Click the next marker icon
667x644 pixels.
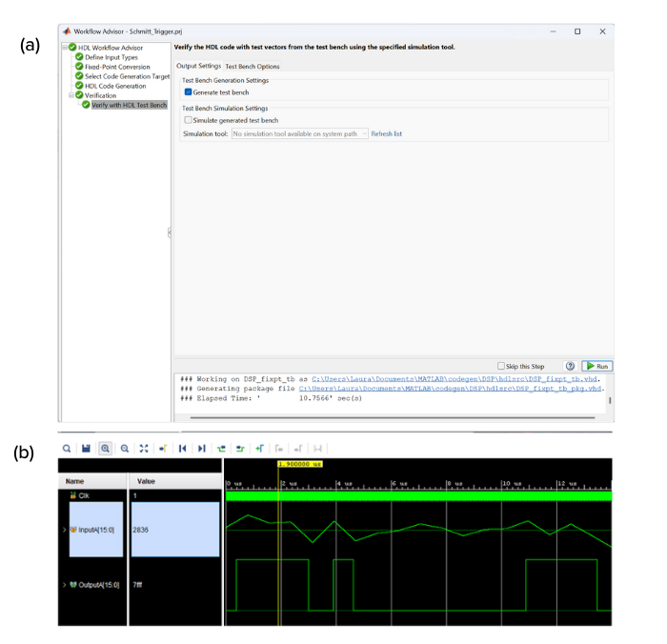point(298,449)
